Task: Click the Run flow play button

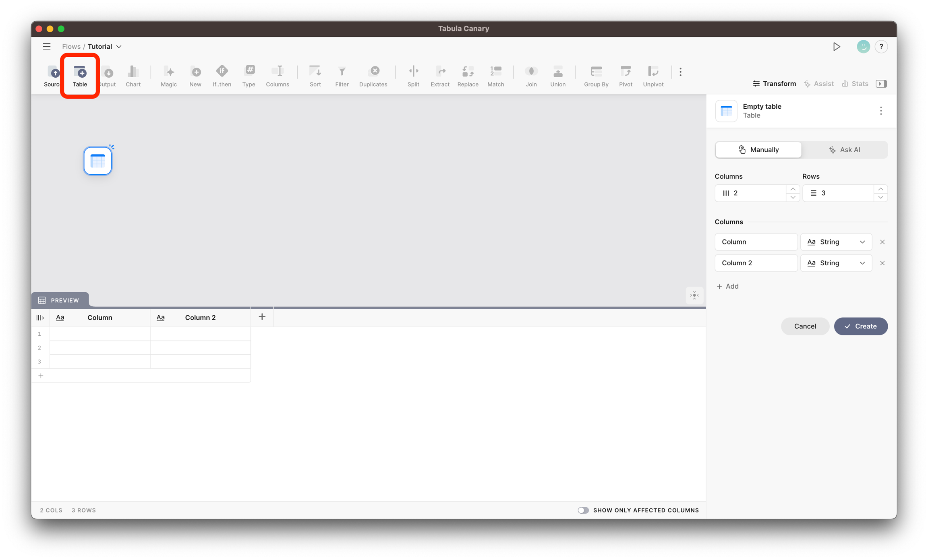Action: (x=837, y=47)
